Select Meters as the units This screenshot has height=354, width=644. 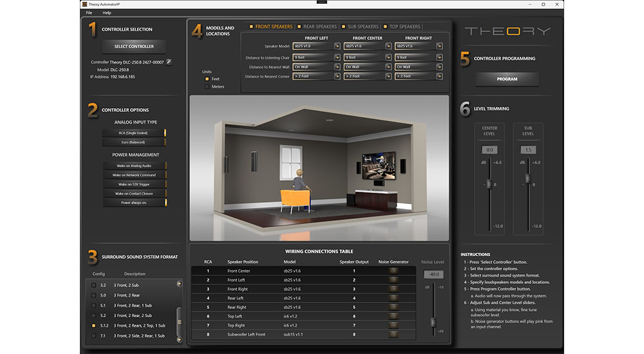coord(207,87)
